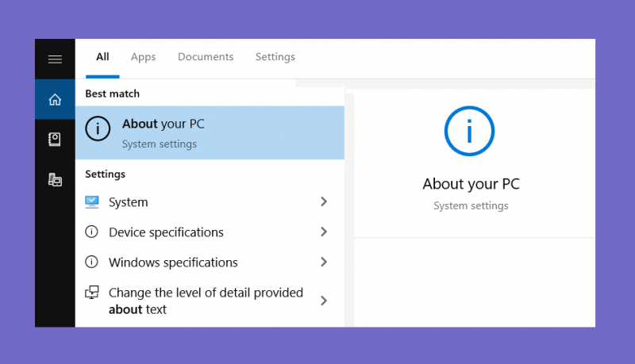This screenshot has width=635, height=364.
Task: Click the info icon beside About your PC
Action: 98,128
